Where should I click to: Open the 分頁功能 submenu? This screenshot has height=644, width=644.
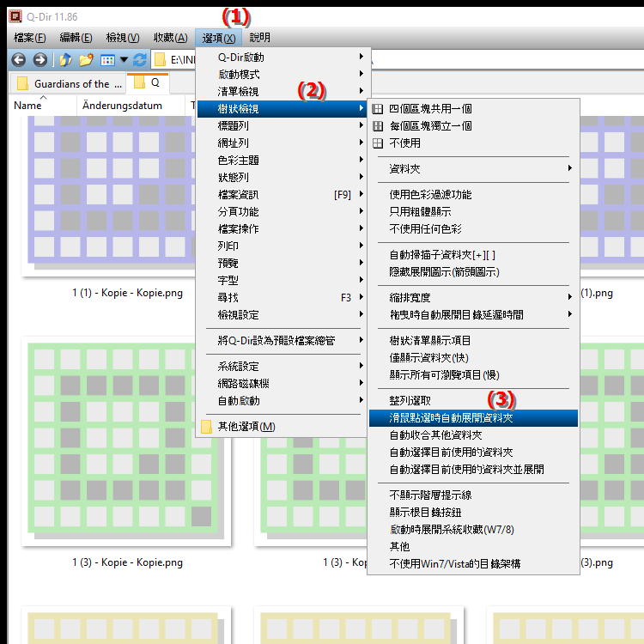(x=283, y=212)
